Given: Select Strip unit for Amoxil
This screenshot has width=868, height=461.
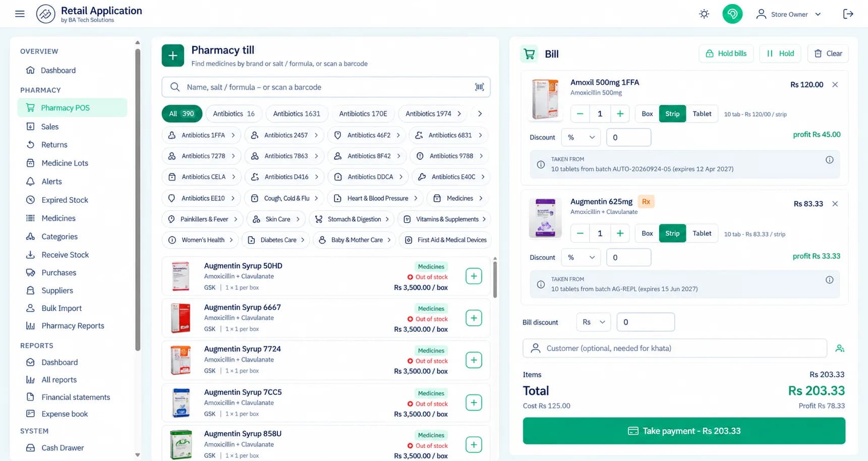Looking at the screenshot, I should [672, 114].
